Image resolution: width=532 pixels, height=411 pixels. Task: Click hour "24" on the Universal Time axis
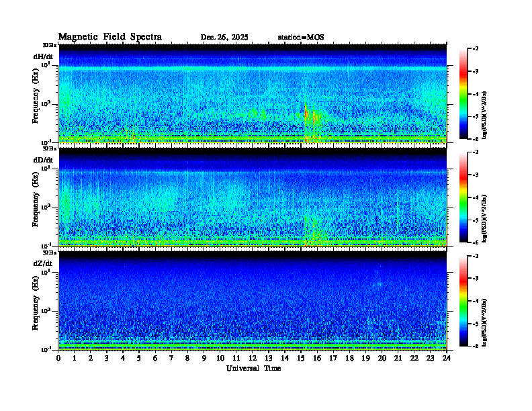click(447, 359)
